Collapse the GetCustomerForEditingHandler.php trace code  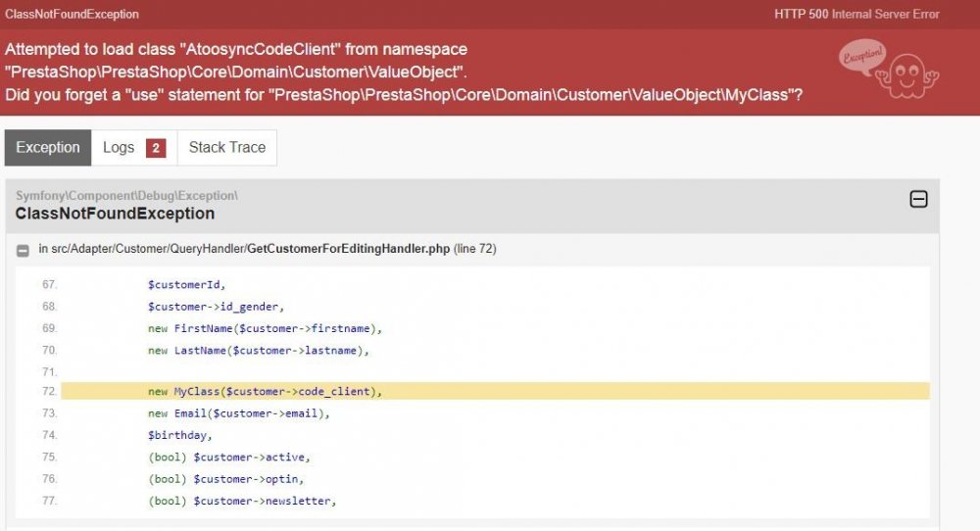23,250
